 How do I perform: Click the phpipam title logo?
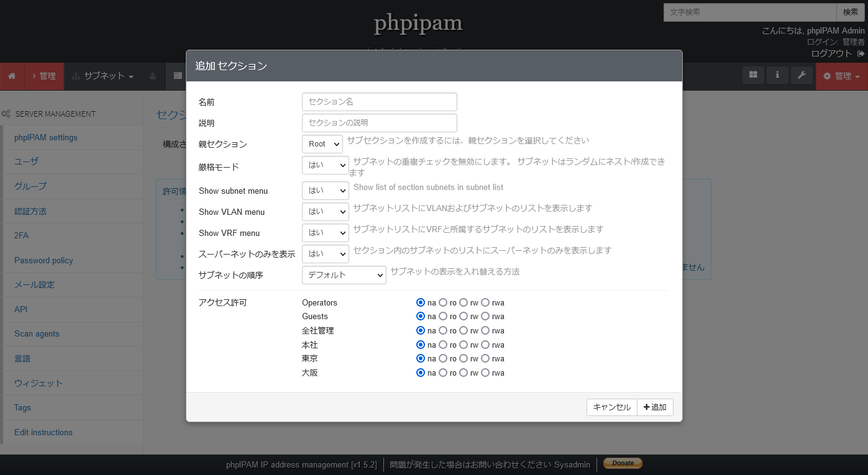coord(418,24)
